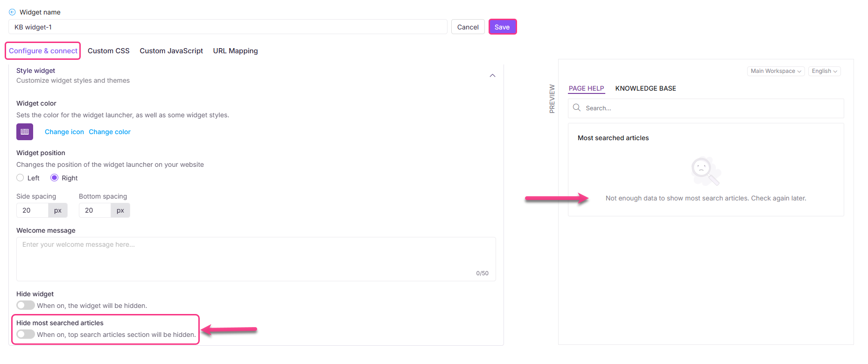The image size is (868, 364).
Task: Enable Hide most searched articles toggle
Action: [x=26, y=335]
